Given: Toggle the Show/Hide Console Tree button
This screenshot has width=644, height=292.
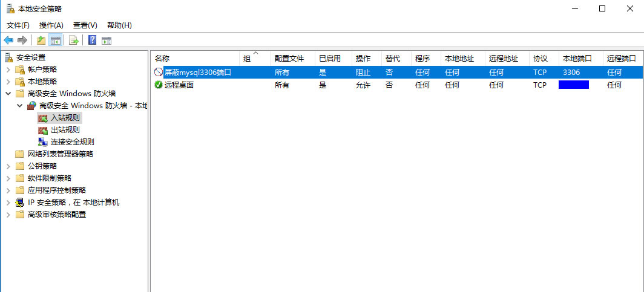Looking at the screenshot, I should [55, 41].
